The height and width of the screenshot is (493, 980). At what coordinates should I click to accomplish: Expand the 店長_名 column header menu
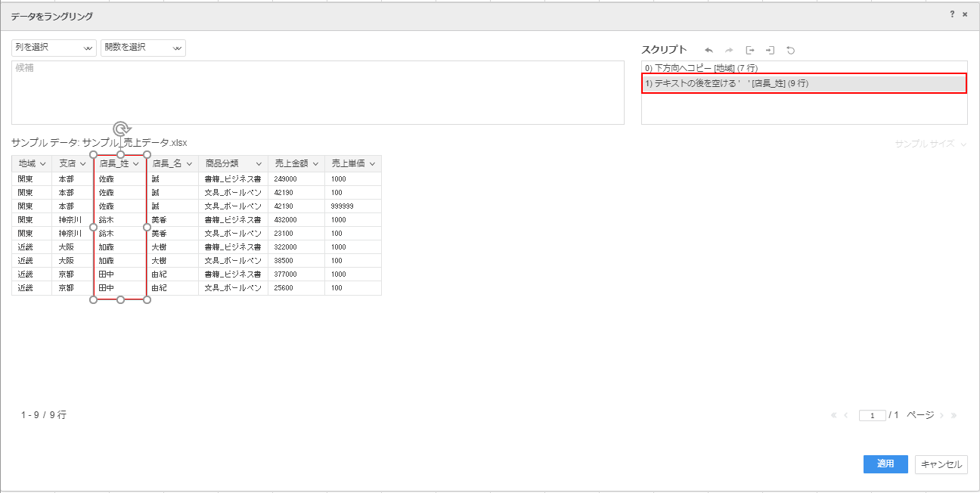189,164
